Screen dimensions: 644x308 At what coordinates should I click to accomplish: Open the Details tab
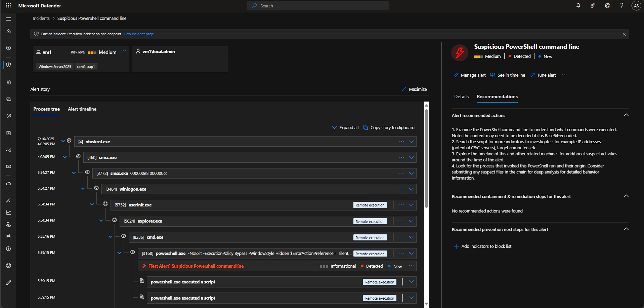(461, 97)
